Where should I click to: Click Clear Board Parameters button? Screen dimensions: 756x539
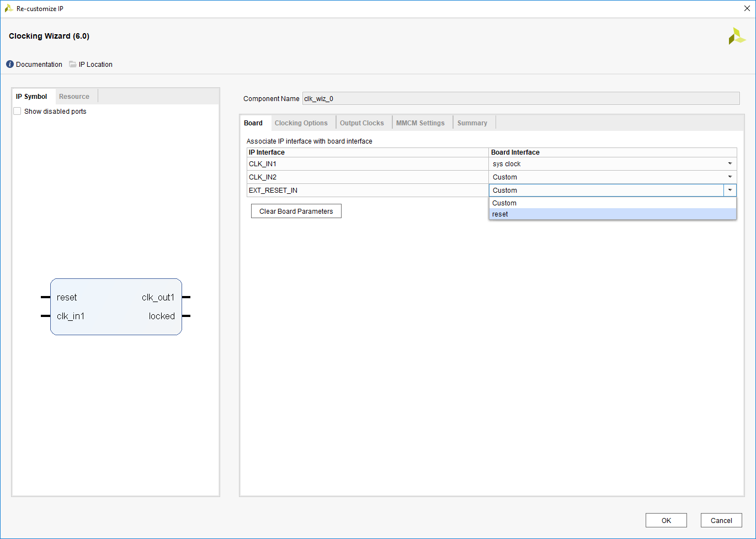(x=296, y=211)
